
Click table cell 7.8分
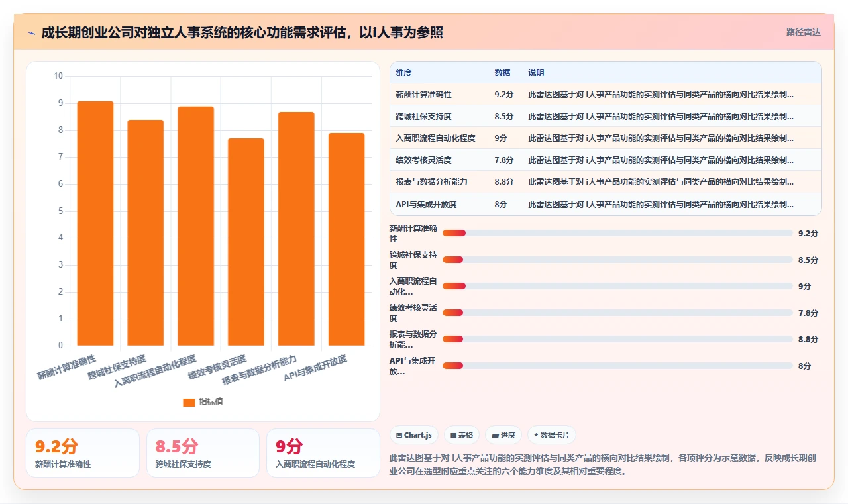(x=504, y=160)
